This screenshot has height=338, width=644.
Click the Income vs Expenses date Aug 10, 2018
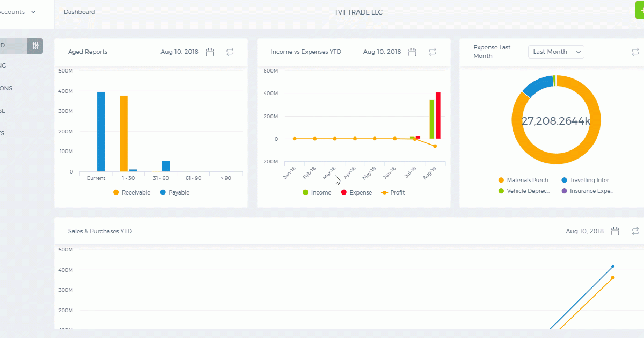[382, 52]
